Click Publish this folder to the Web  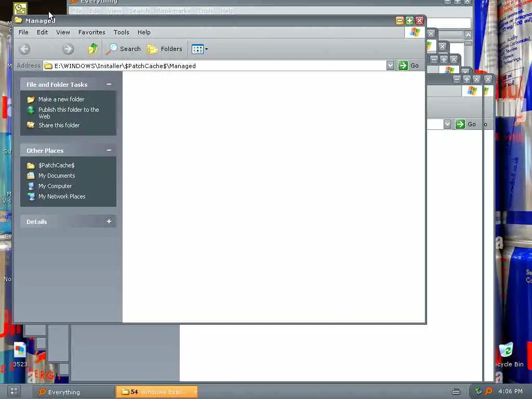pyautogui.click(x=69, y=113)
